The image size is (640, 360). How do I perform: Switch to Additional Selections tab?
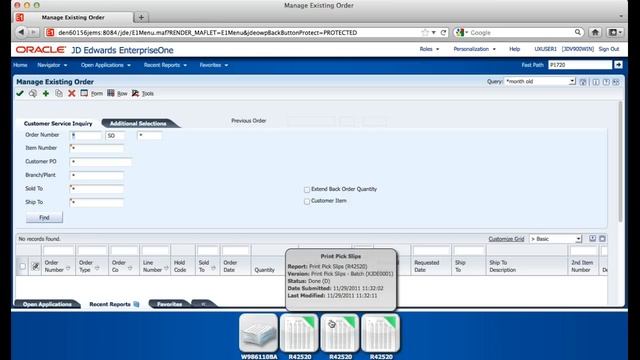click(138, 123)
